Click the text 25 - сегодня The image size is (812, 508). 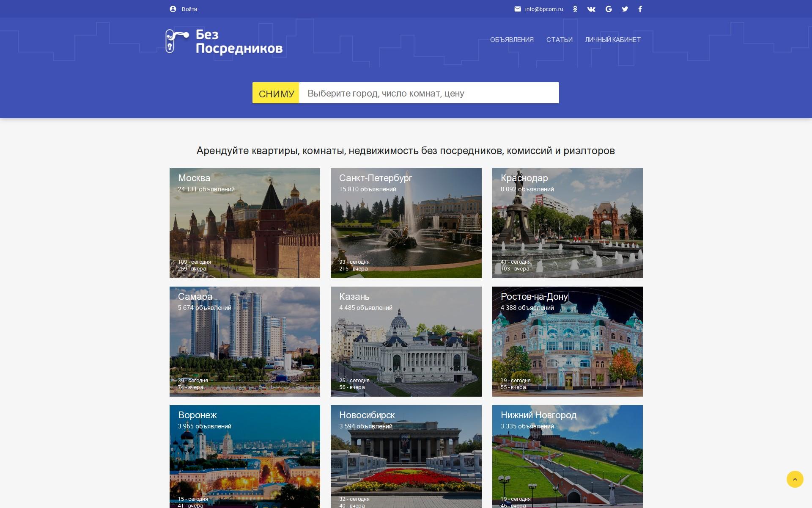point(354,381)
